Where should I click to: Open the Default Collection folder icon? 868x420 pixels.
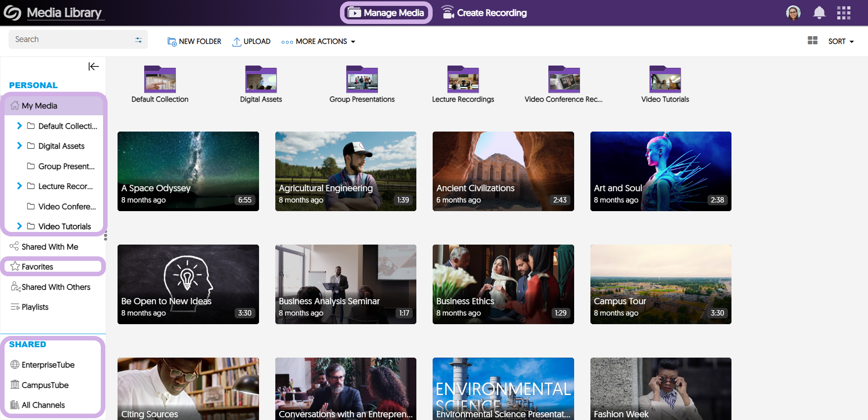[x=160, y=80]
